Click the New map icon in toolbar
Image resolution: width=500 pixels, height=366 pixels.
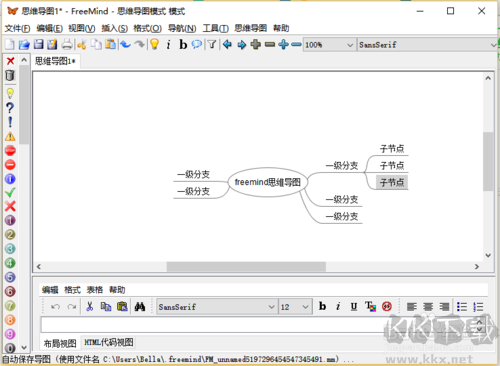pyautogui.click(x=10, y=44)
